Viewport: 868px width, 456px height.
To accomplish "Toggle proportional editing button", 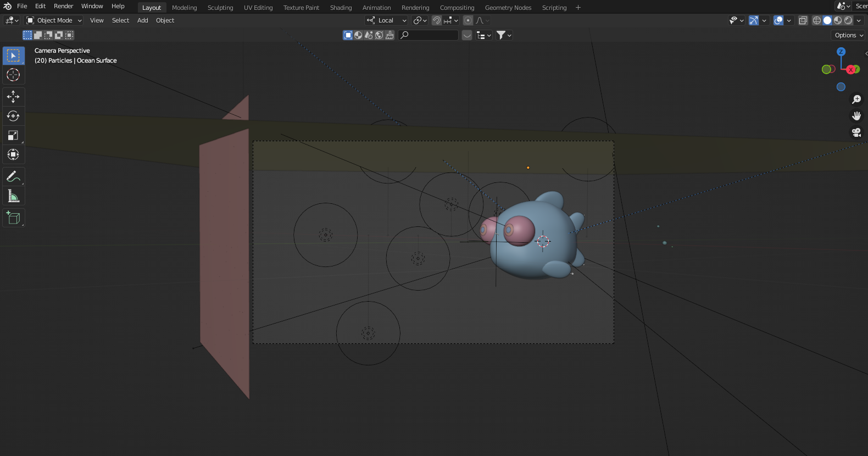I will click(x=468, y=20).
